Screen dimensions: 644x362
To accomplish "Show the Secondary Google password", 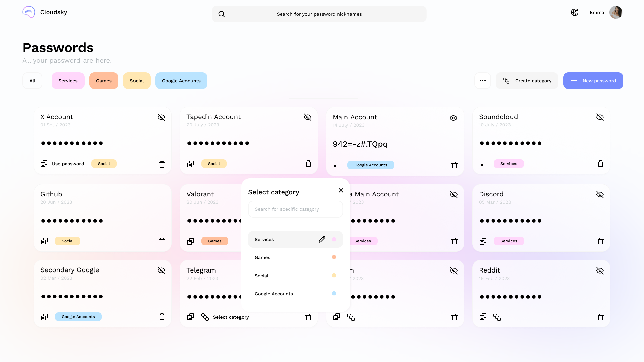I will coord(161,270).
